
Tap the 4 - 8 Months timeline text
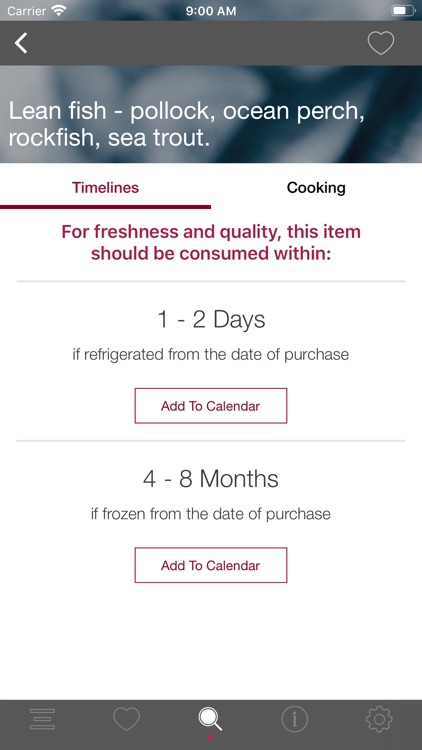(211, 479)
